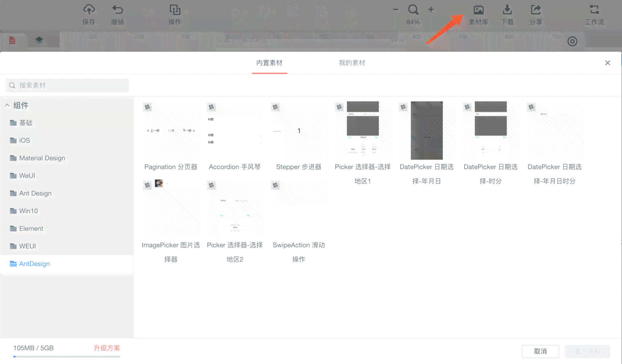Image resolution: width=622 pixels, height=364 pixels.
Task: Open the Material Design folder
Action: point(67,158)
